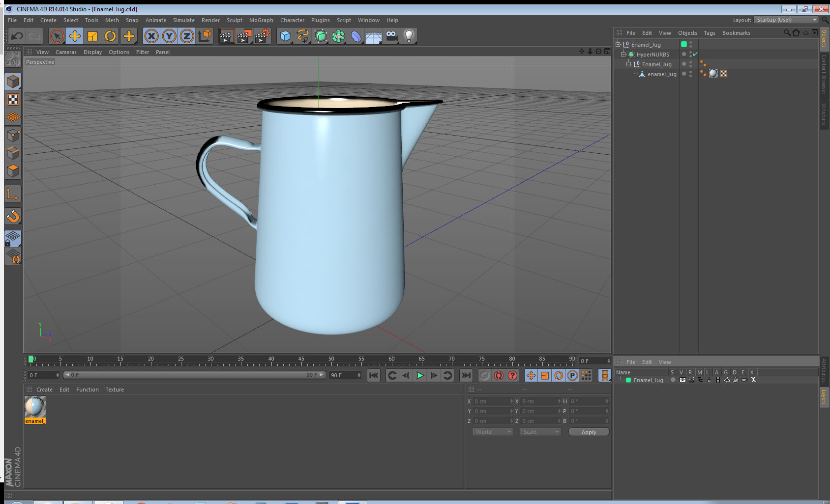Click the X position input field
Screen dimensions: 830x504
click(x=493, y=401)
